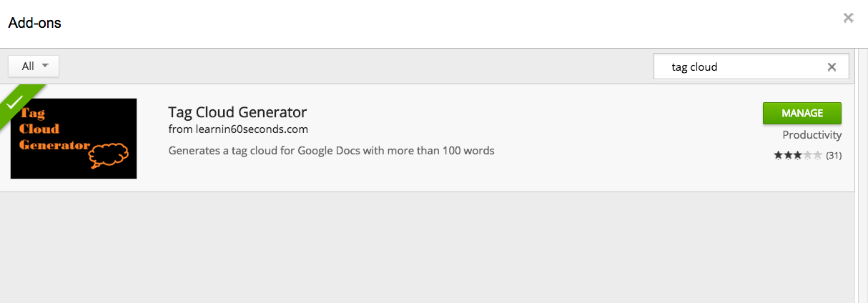The width and height of the screenshot is (868, 303).
Task: Focus the tag cloud search field
Action: tap(744, 66)
